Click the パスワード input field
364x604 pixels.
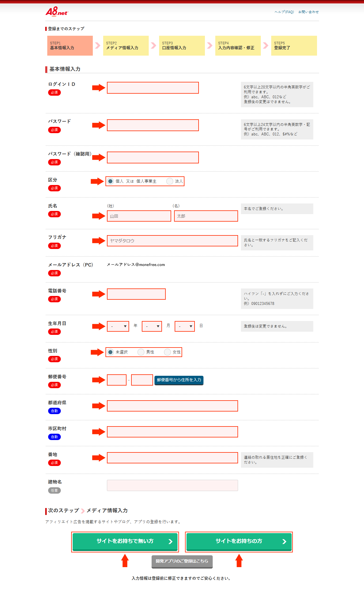pos(152,125)
